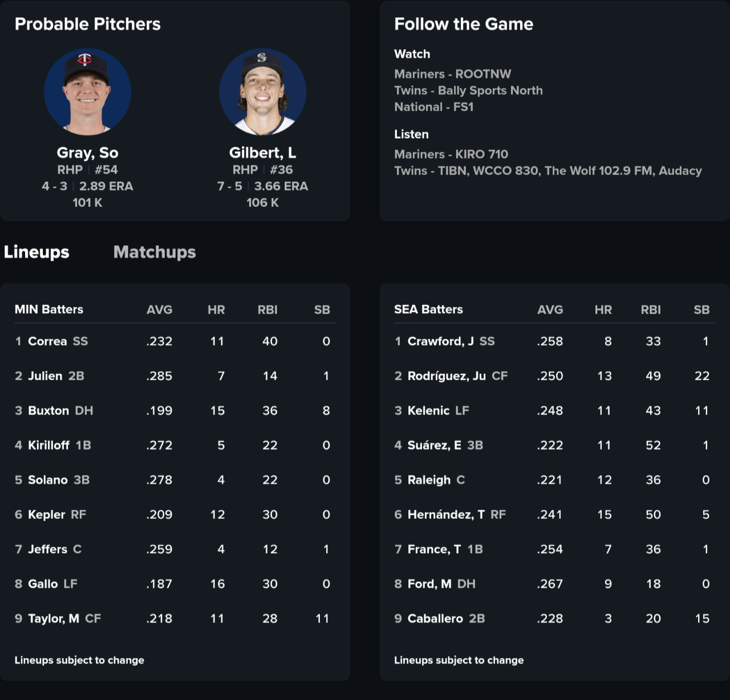The image size is (730, 700).
Task: Switch to the Matchups tab
Action: (155, 252)
